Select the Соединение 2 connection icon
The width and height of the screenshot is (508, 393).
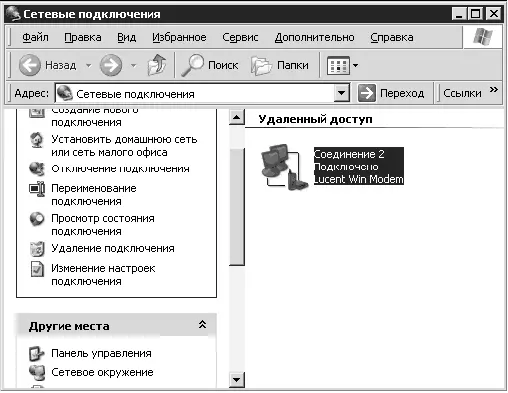tap(284, 167)
